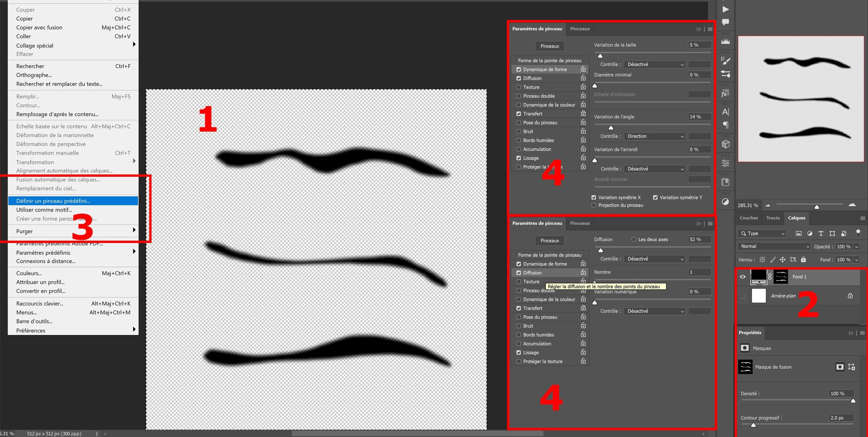Viewport: 868px width, 437px height.
Task: Open the Character panel icon
Action: pos(725,112)
